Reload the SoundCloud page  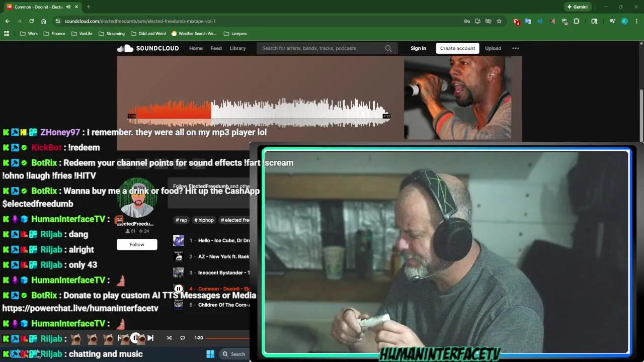tap(31, 21)
